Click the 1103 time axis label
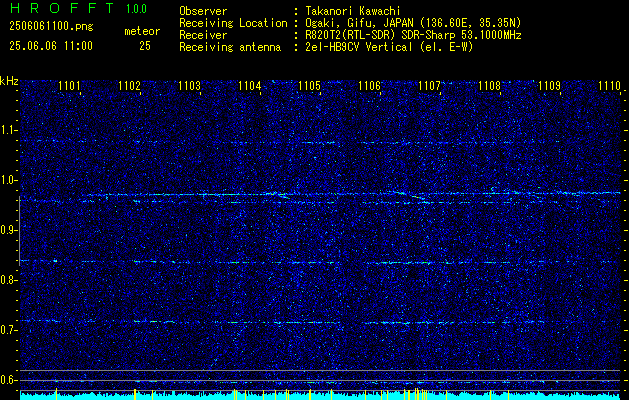This screenshot has width=629, height=400. click(189, 85)
